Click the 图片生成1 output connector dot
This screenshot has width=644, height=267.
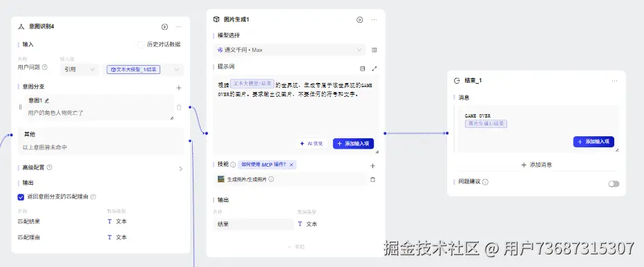385,133
